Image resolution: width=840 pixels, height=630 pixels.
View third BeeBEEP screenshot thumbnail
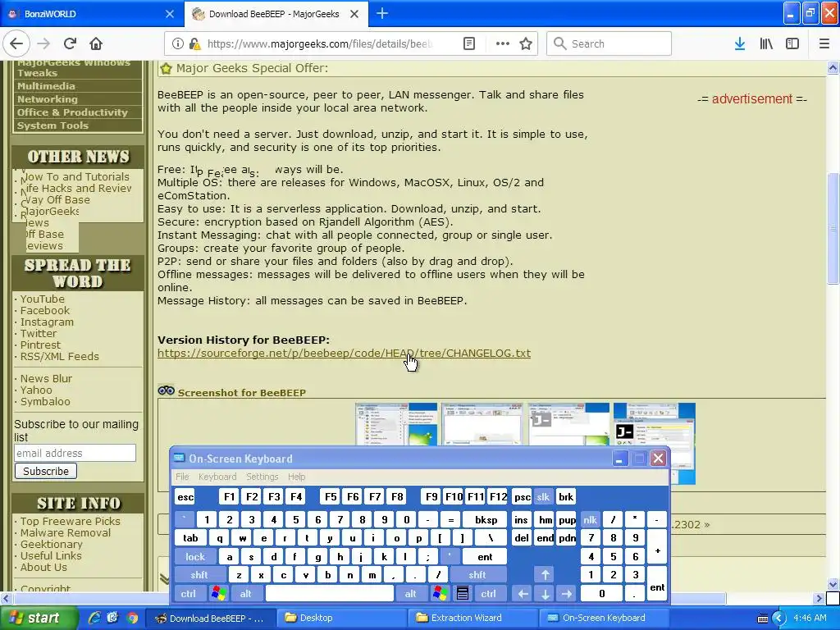point(569,425)
